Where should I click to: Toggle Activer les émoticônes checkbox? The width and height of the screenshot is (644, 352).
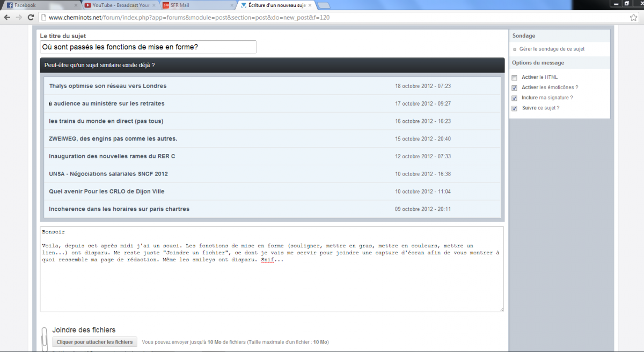pos(515,88)
